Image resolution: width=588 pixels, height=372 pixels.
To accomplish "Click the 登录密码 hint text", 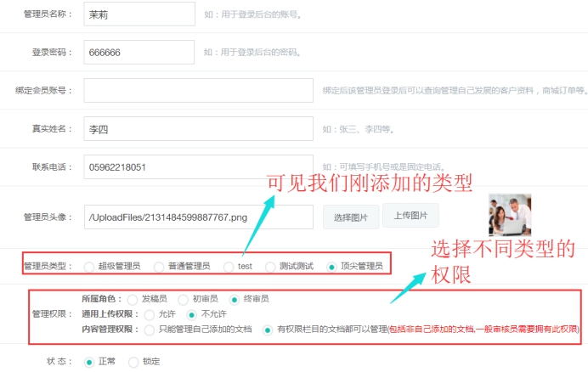I will tap(252, 52).
